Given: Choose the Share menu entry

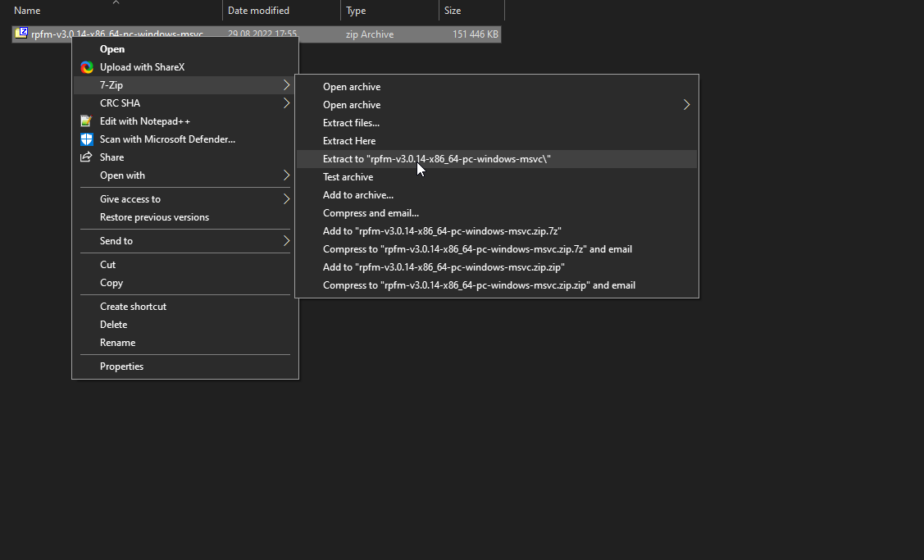Looking at the screenshot, I should (x=185, y=157).
